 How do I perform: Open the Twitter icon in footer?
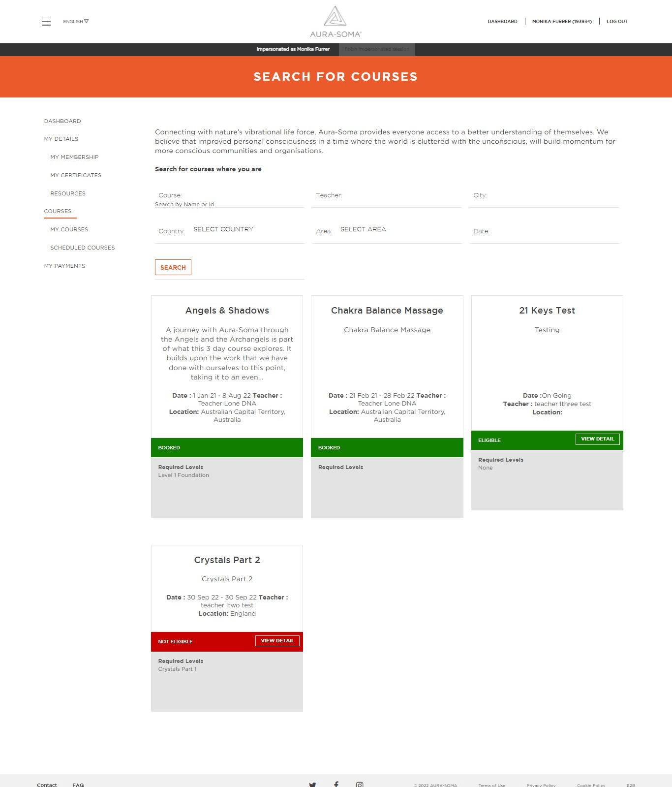pyautogui.click(x=312, y=785)
